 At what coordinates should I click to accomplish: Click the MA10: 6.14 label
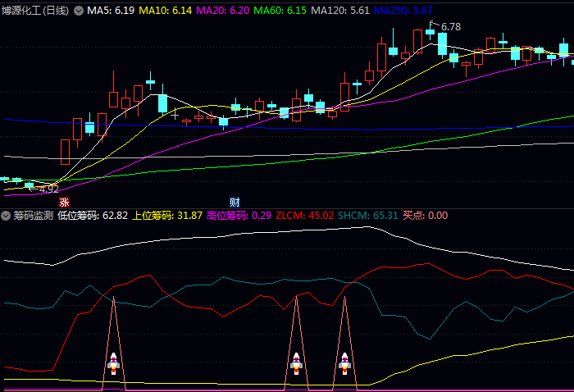(166, 11)
